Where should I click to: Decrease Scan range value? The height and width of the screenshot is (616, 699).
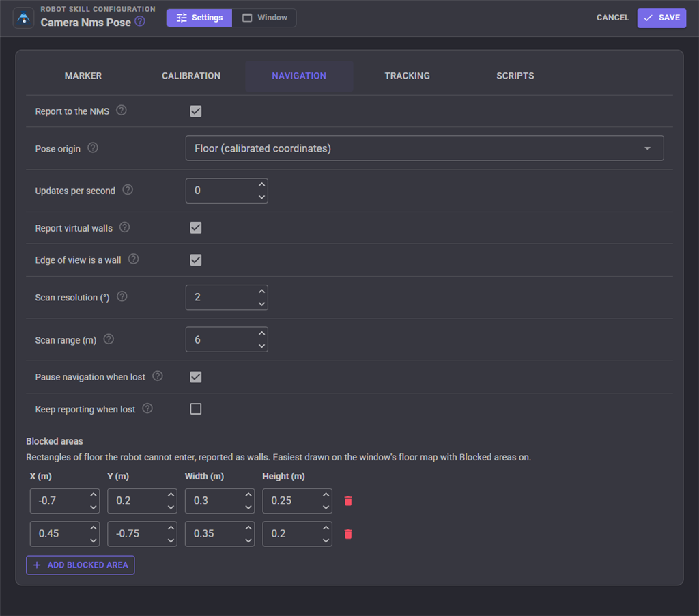coord(261,346)
